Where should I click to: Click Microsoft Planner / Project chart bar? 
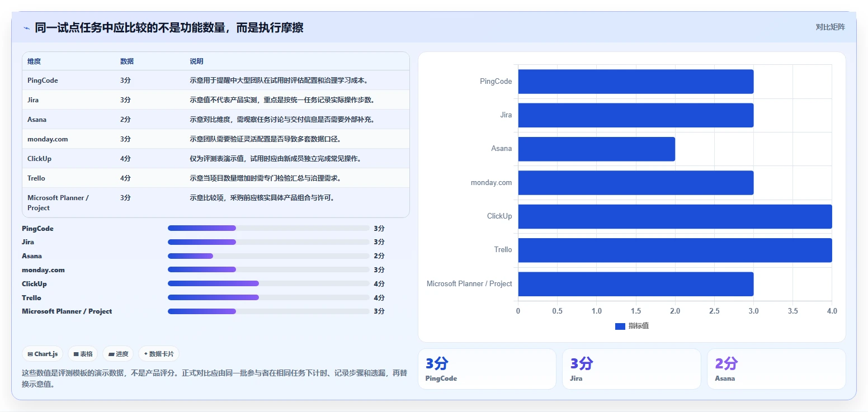(635, 284)
